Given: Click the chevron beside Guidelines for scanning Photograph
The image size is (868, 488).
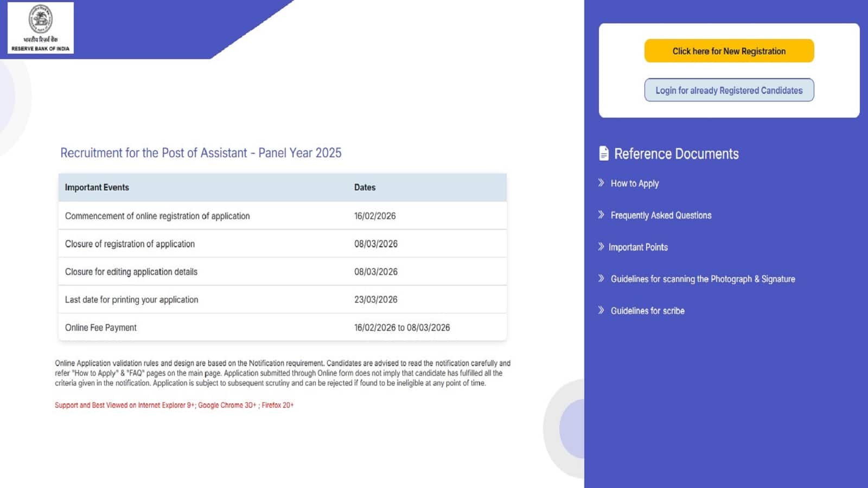Looking at the screenshot, I should tap(601, 279).
